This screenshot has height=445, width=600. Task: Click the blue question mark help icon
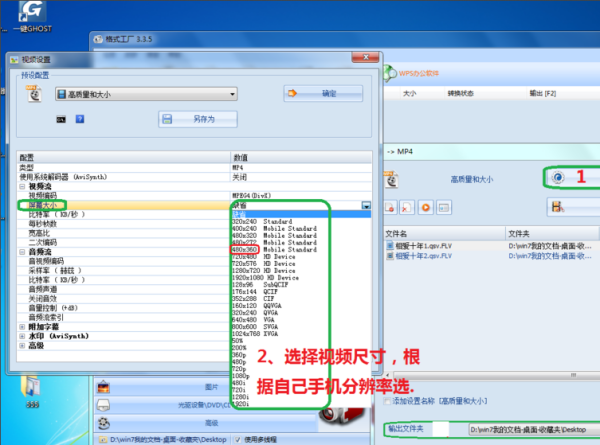click(80, 119)
